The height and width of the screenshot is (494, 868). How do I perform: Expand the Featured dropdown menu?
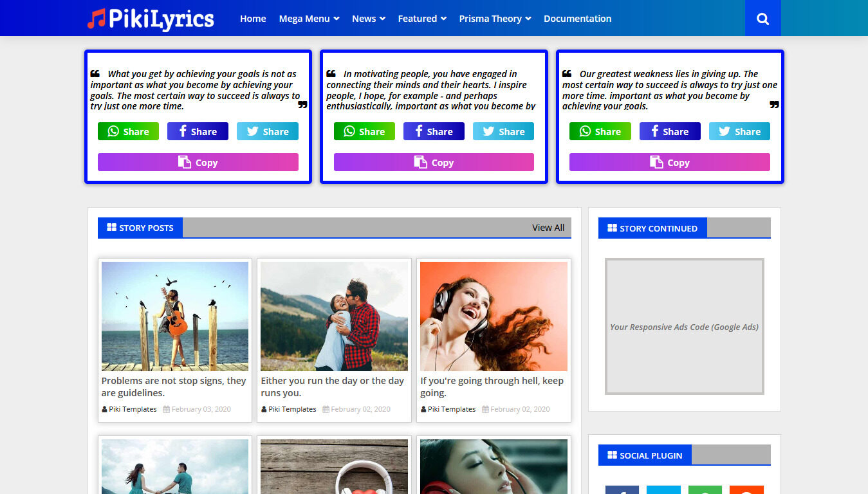point(422,19)
